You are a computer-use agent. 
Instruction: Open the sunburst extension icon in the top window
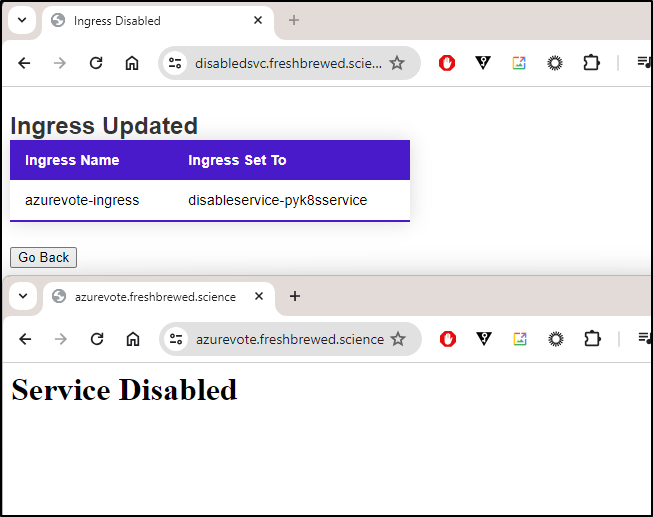pyautogui.click(x=555, y=63)
